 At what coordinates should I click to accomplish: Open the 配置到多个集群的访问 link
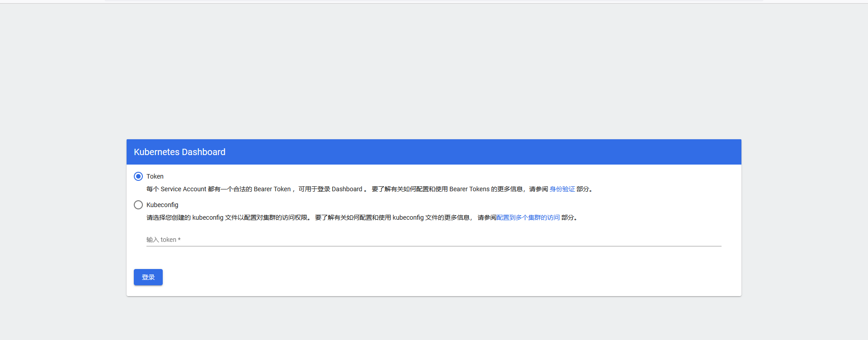pyautogui.click(x=528, y=217)
